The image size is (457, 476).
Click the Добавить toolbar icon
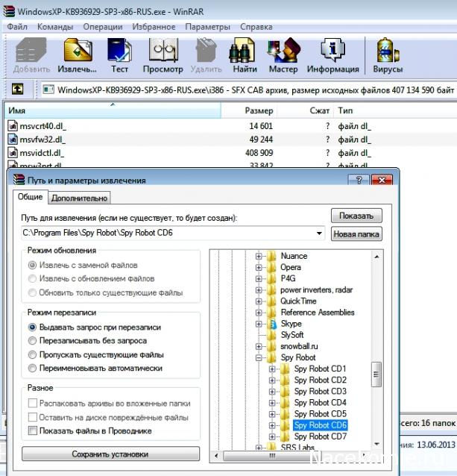click(x=31, y=51)
